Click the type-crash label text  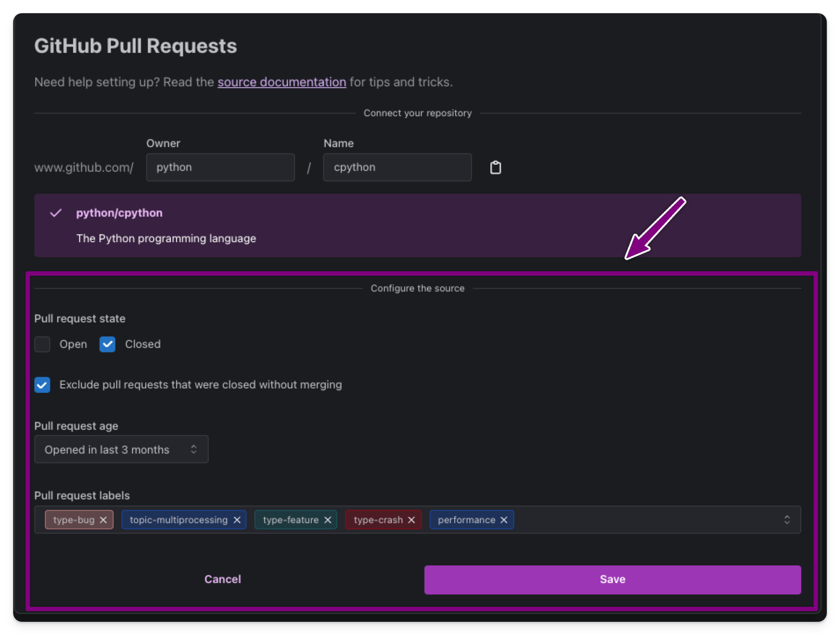pyautogui.click(x=378, y=520)
